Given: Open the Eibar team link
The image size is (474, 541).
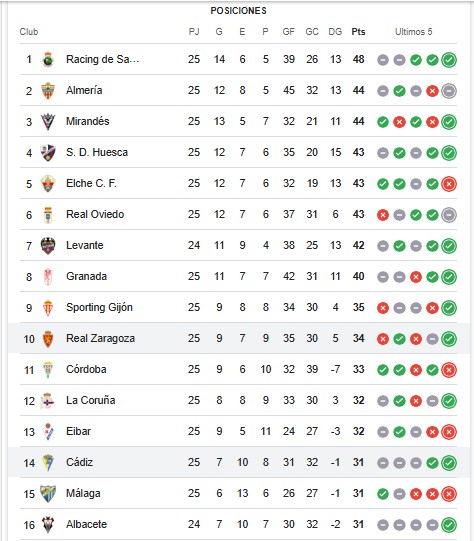Looking at the screenshot, I should (78, 431).
